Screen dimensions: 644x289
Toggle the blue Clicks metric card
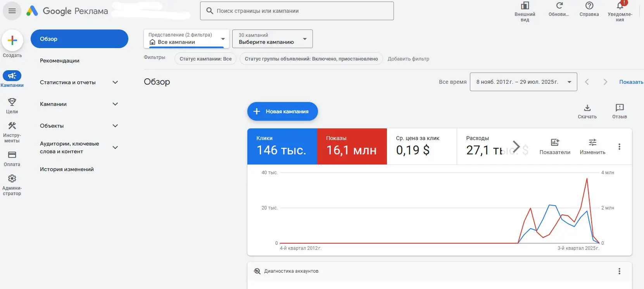(x=282, y=146)
